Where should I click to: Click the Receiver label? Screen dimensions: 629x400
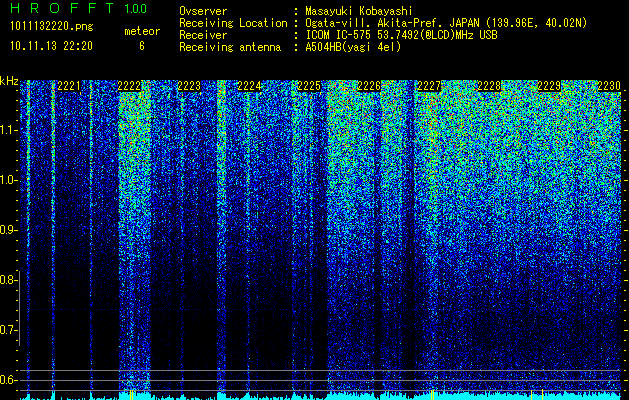point(203,35)
